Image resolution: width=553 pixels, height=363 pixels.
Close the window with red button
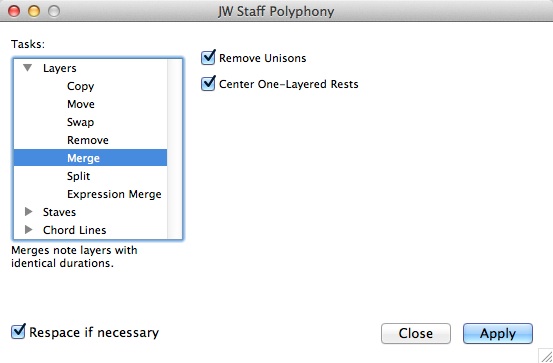click(14, 11)
